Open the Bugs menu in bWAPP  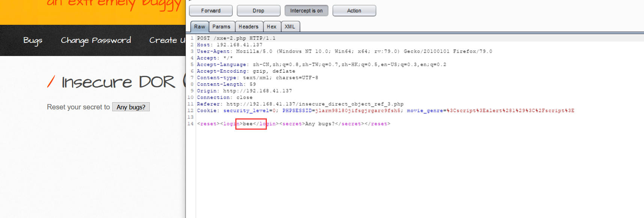[33, 41]
